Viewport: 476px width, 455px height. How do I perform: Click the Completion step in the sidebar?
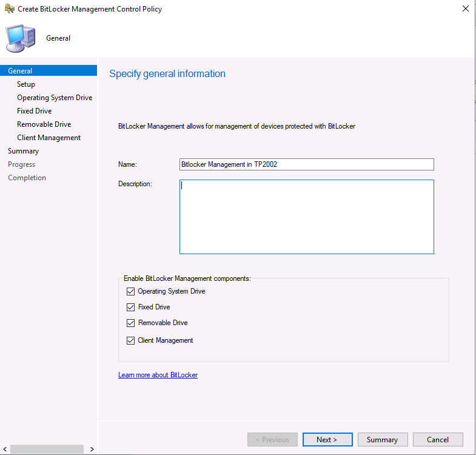[x=27, y=178]
